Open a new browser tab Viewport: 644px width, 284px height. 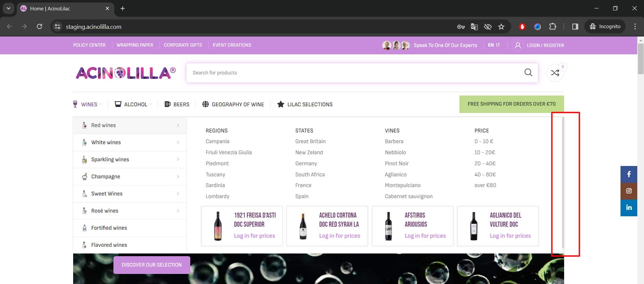(x=123, y=8)
